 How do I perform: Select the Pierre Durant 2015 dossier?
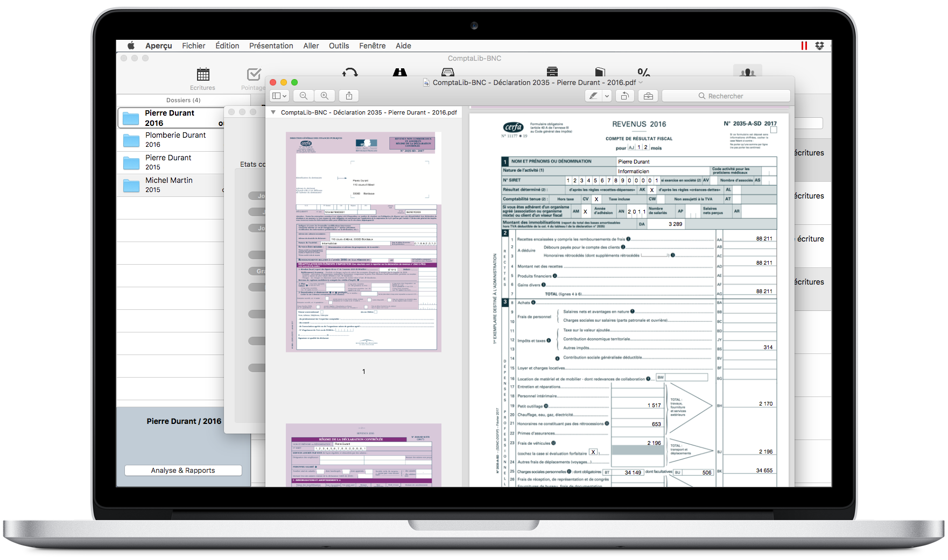point(171,162)
